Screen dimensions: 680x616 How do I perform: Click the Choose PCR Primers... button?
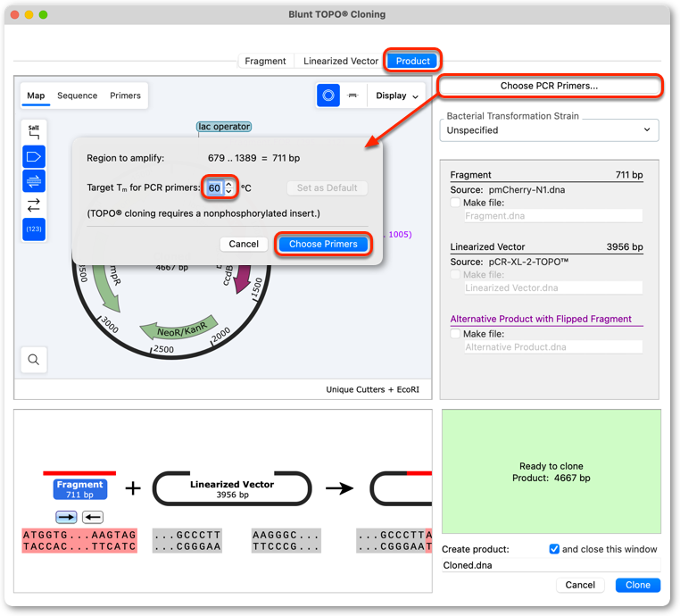(x=549, y=86)
